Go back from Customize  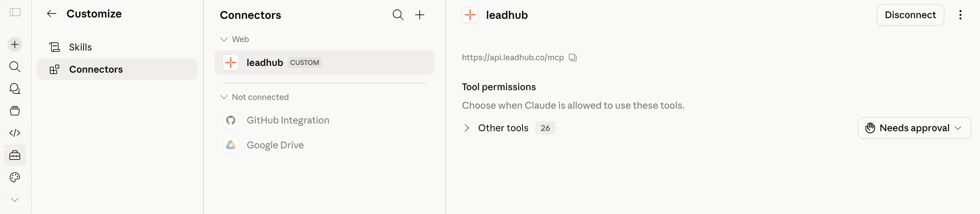[x=52, y=14]
